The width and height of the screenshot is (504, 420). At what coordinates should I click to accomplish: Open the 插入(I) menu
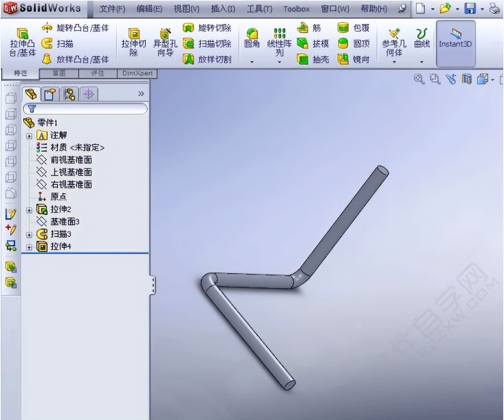point(223,9)
